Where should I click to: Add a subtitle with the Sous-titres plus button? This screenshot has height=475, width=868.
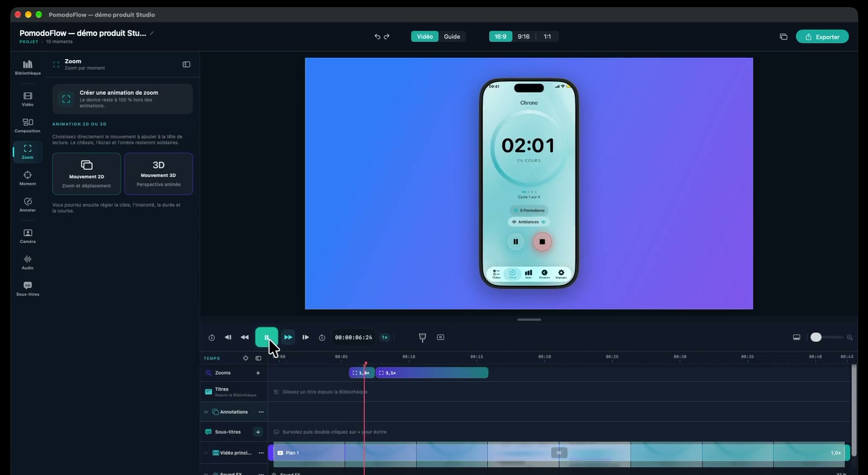point(258,432)
